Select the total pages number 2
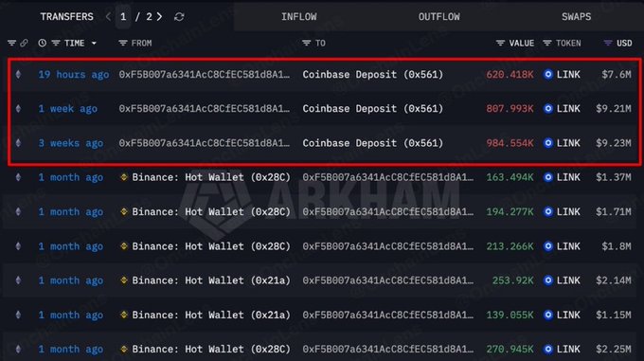The width and height of the screenshot is (644, 361). [149, 17]
